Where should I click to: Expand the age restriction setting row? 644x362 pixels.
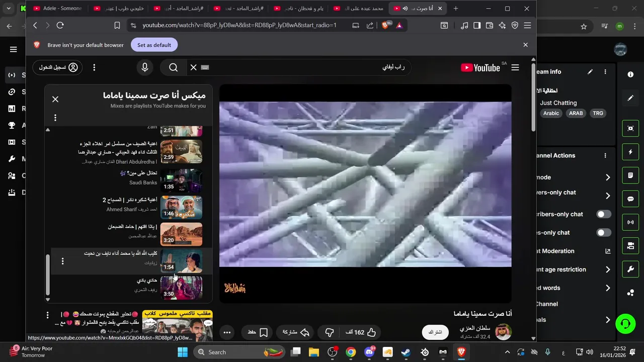(608, 269)
